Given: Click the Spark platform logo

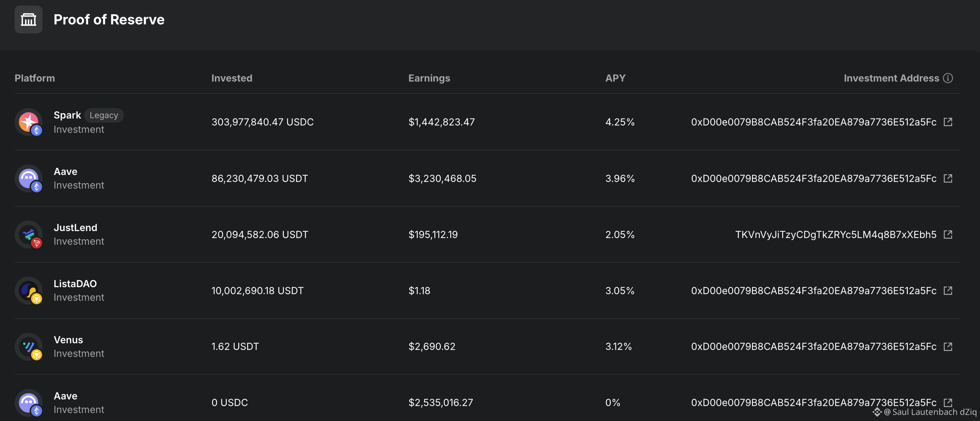Looking at the screenshot, I should coord(29,122).
